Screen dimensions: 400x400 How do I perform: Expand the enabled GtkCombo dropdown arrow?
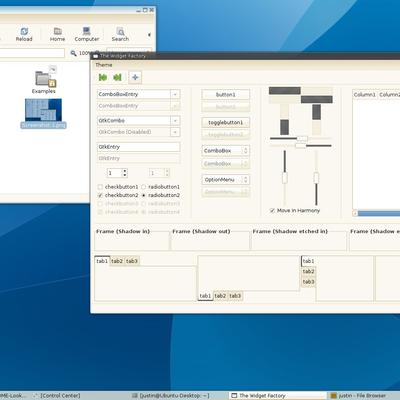point(175,121)
